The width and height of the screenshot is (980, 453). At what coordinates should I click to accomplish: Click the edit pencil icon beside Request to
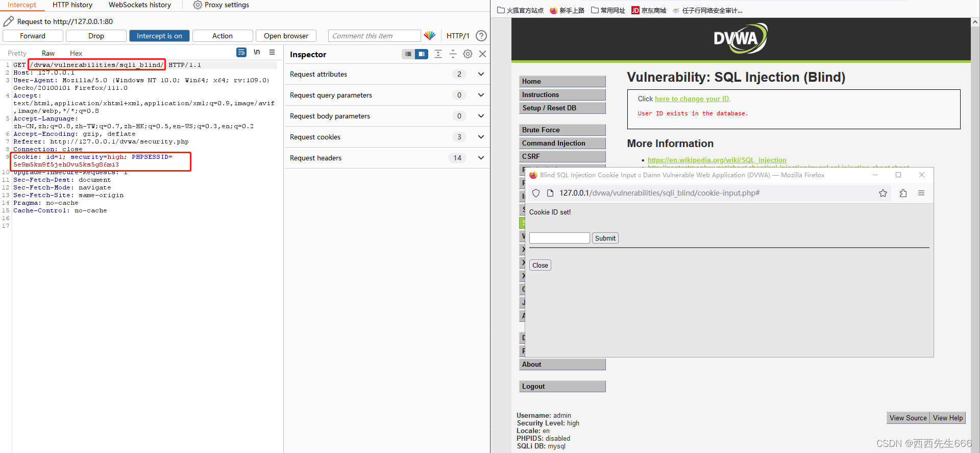[8, 21]
